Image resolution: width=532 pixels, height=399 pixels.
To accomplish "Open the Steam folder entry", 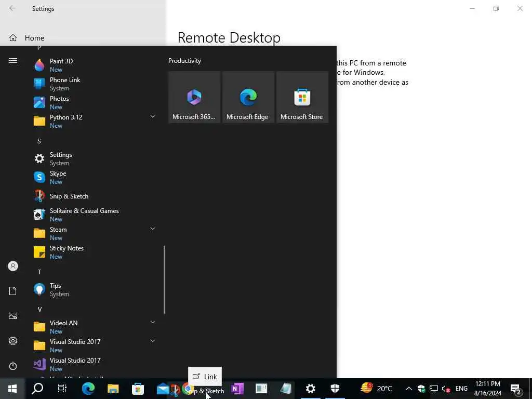I will [94, 233].
